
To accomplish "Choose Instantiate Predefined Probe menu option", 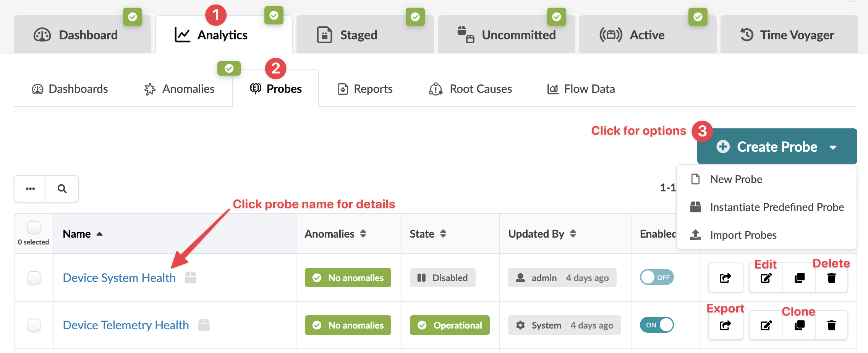I will [x=777, y=207].
